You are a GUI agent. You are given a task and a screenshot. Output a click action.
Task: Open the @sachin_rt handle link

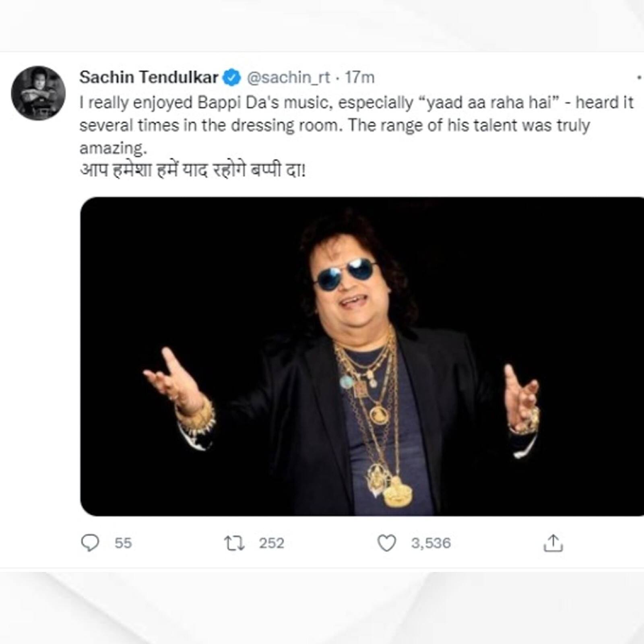288,77
